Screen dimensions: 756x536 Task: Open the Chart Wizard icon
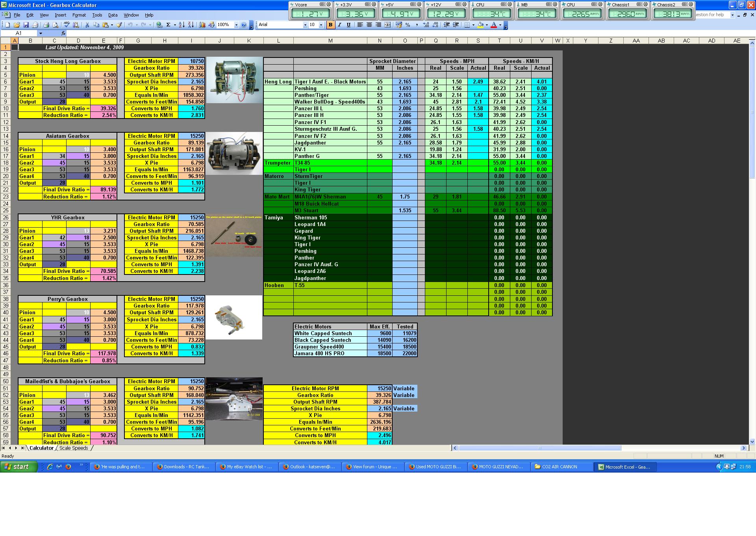tap(202, 25)
